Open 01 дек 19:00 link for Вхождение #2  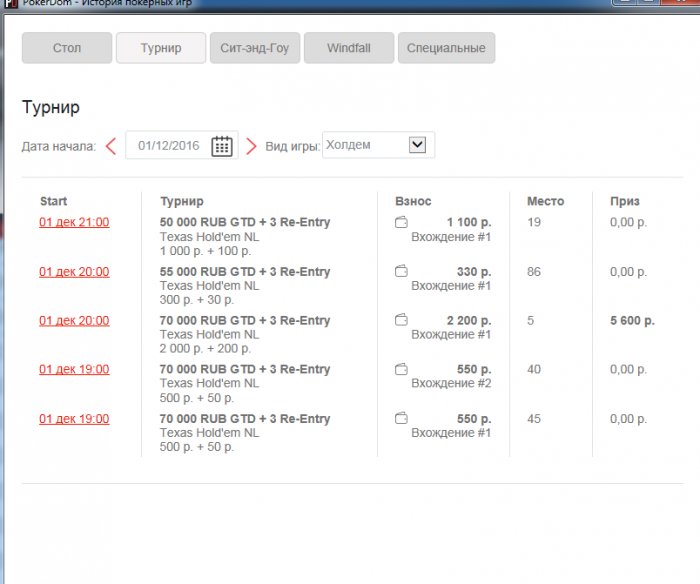tap(74, 369)
